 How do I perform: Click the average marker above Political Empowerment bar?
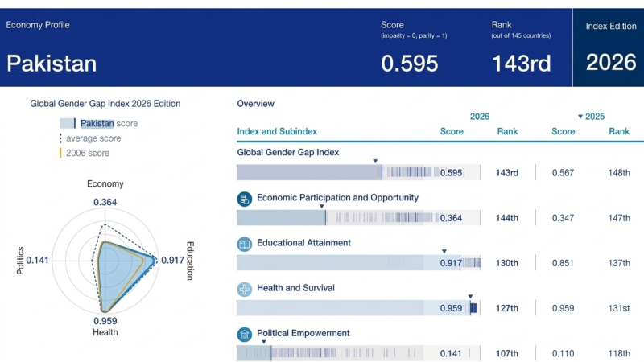point(264,341)
